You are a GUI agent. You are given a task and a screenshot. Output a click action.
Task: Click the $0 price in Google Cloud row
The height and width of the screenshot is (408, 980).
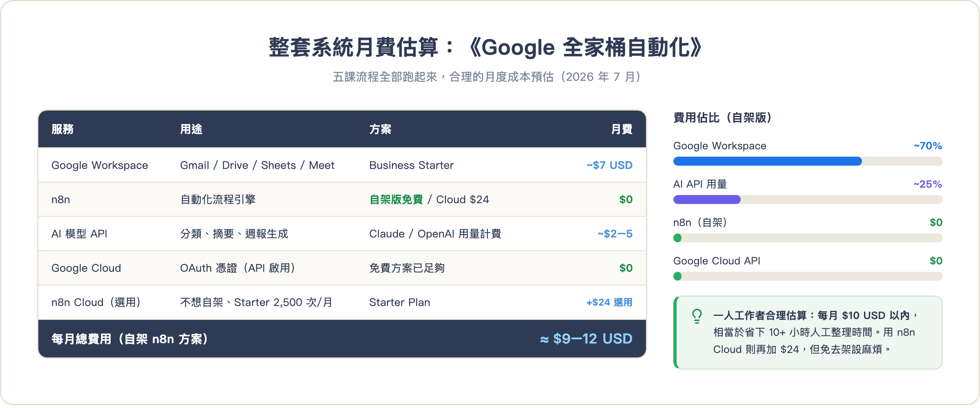pyautogui.click(x=626, y=268)
